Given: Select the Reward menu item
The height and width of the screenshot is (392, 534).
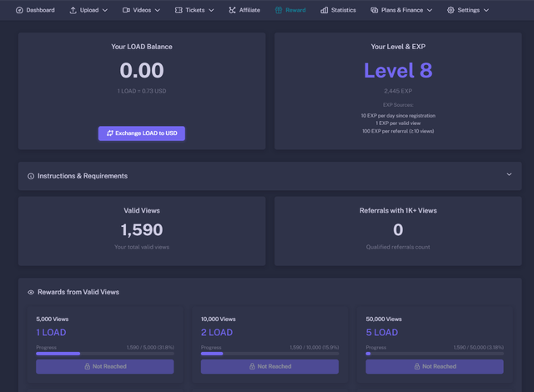Looking at the screenshot, I should coord(290,10).
